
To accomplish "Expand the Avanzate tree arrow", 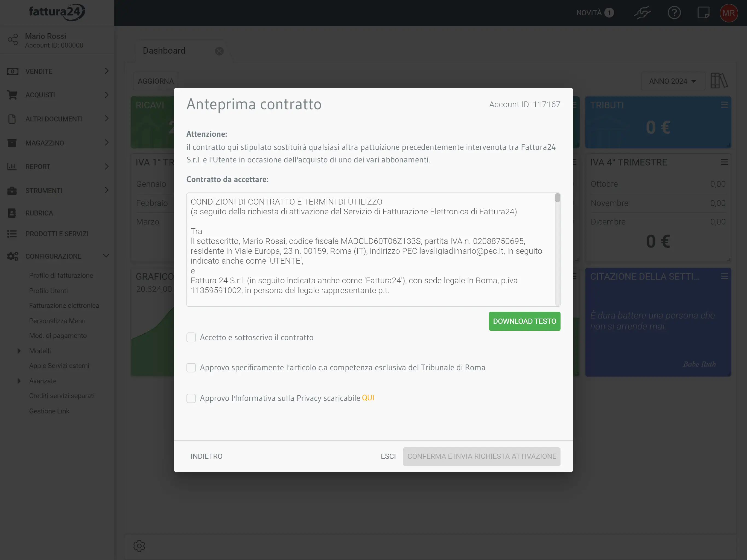I will [19, 381].
